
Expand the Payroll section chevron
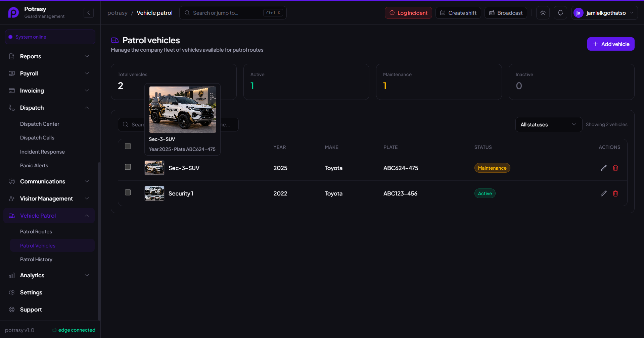[x=87, y=73]
